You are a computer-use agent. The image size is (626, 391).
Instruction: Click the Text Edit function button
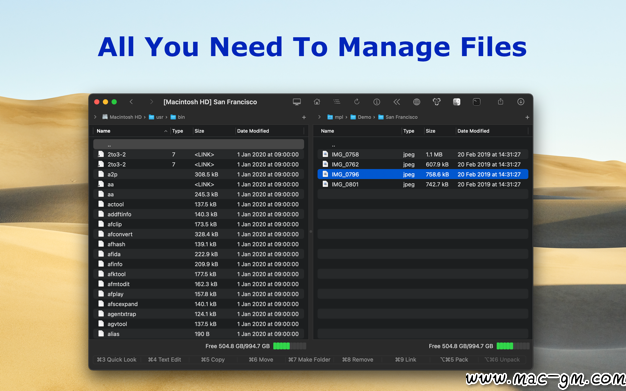point(164,359)
